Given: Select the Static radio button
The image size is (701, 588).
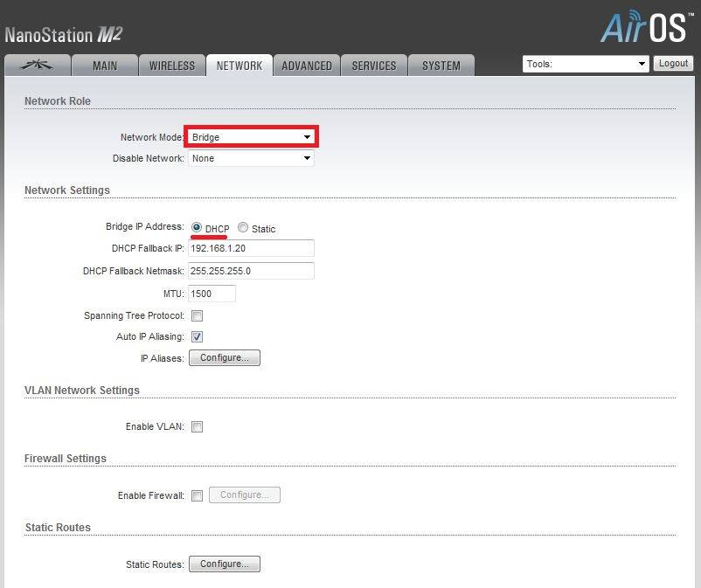Looking at the screenshot, I should click(x=243, y=227).
